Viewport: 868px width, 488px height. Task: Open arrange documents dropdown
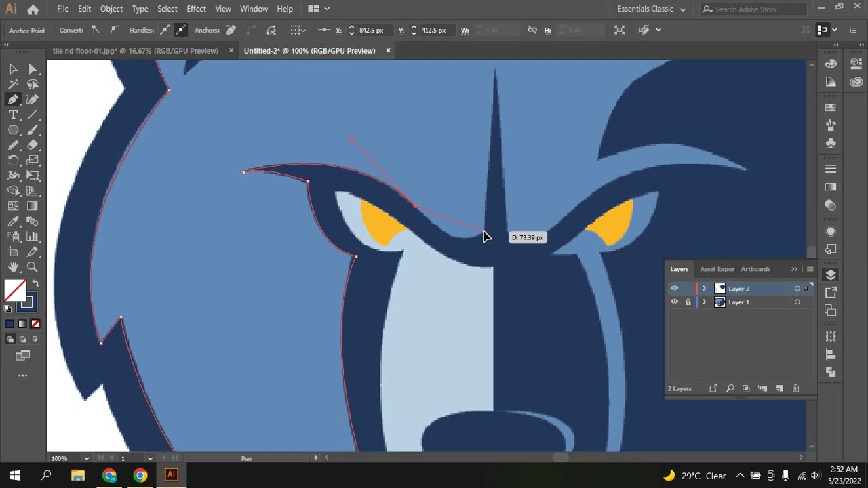pyautogui.click(x=318, y=9)
